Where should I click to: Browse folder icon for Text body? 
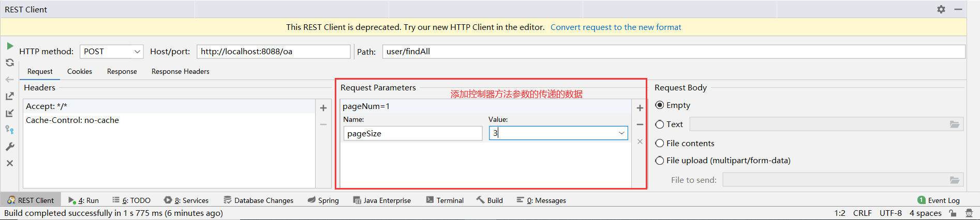click(x=955, y=124)
